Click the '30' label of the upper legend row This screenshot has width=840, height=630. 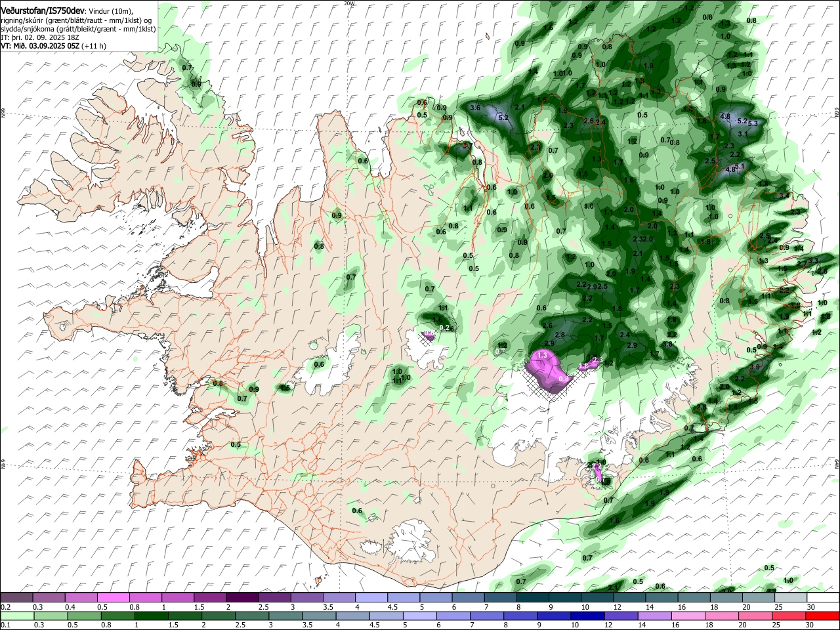811,607
